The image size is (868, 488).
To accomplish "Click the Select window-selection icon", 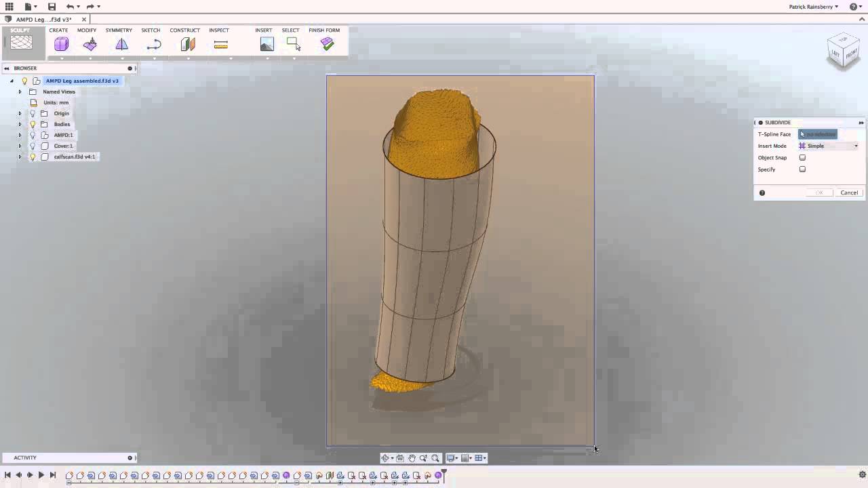I will tap(294, 44).
